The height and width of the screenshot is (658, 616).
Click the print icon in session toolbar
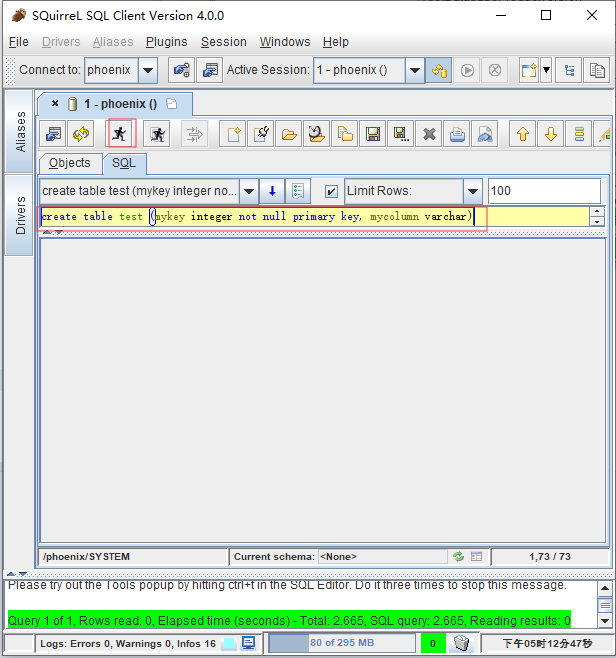click(x=456, y=134)
